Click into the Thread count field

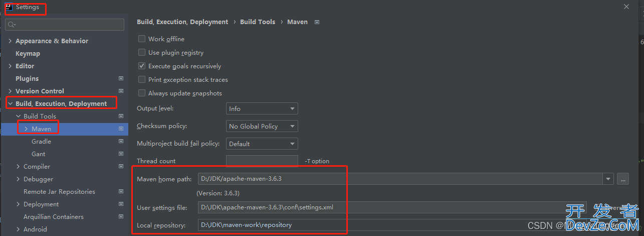262,161
